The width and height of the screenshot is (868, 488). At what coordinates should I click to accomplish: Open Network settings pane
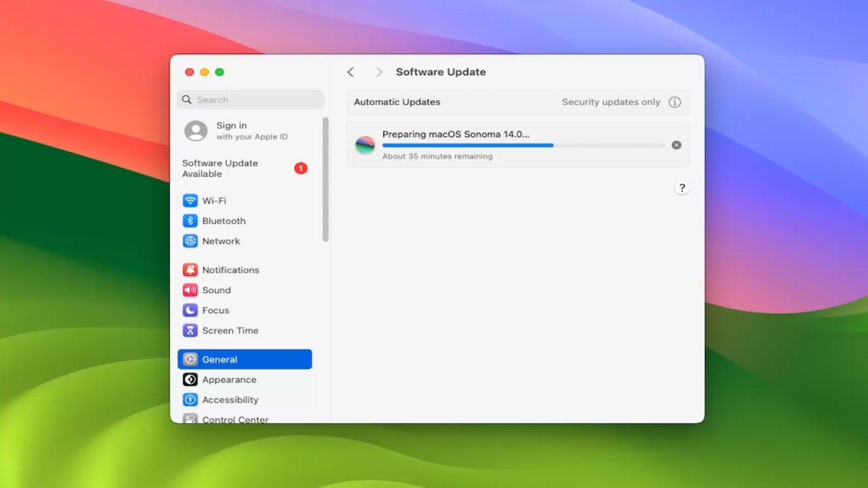coord(245,241)
